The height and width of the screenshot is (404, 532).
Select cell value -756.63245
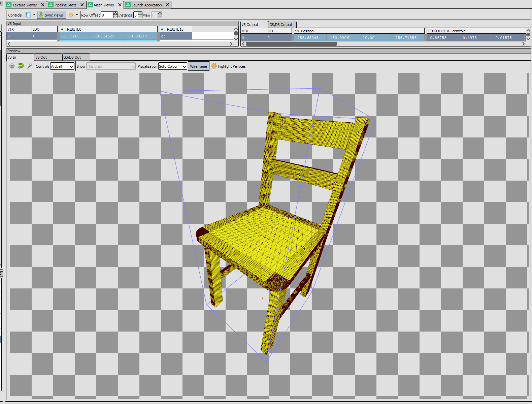pyautogui.click(x=310, y=38)
